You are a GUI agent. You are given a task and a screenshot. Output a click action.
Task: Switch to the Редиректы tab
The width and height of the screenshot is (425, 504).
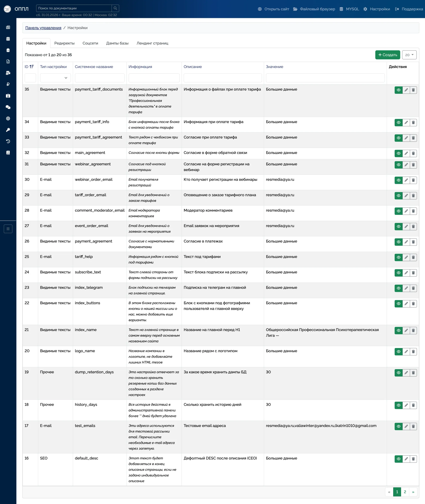[64, 43]
